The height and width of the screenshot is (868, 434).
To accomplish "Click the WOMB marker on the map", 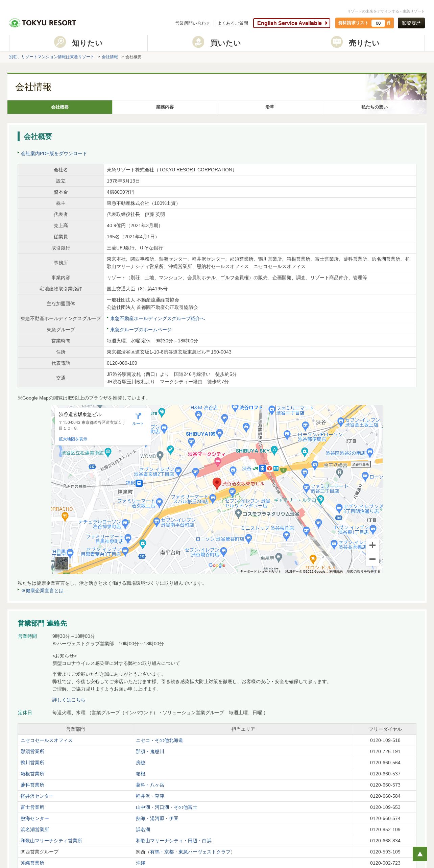I will [x=160, y=456].
